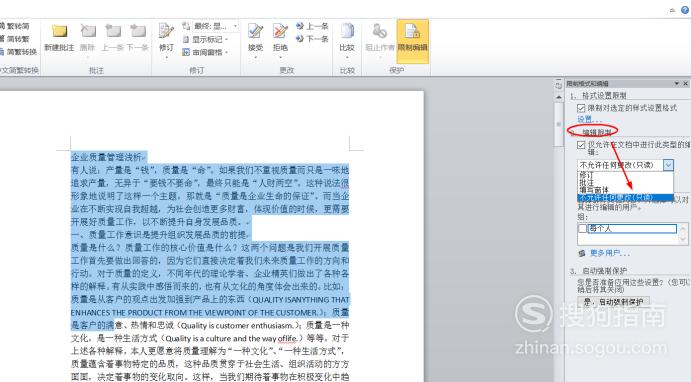Image resolution: width=691 pixels, height=382 pixels.
Task: Click the 修订 (Track Changes) icon
Action: tap(167, 38)
